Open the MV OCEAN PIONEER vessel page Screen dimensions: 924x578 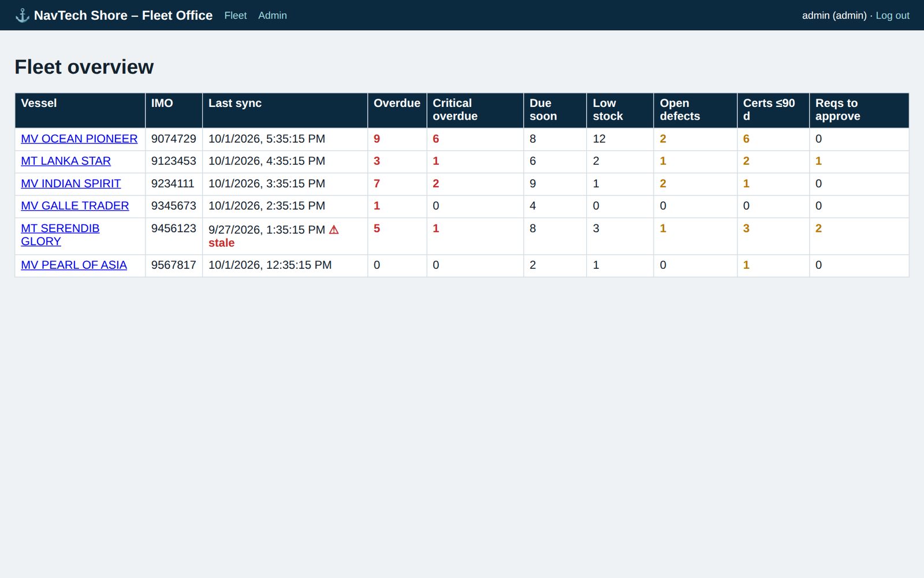coord(79,139)
